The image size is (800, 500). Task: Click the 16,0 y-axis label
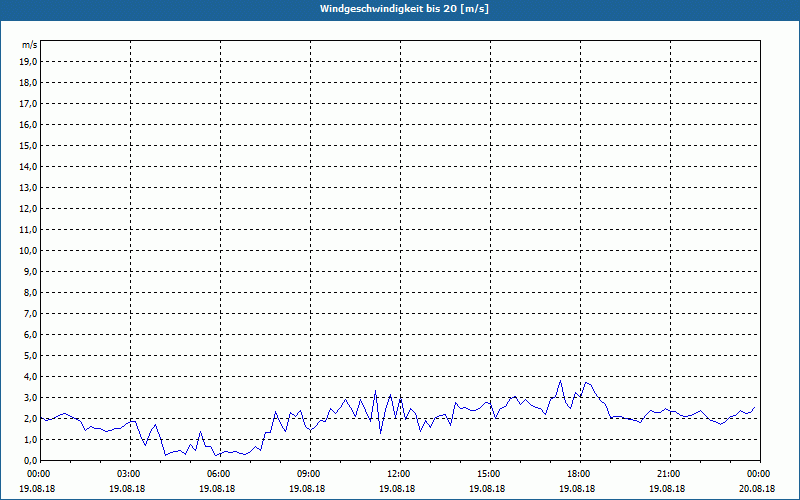[x=28, y=124]
